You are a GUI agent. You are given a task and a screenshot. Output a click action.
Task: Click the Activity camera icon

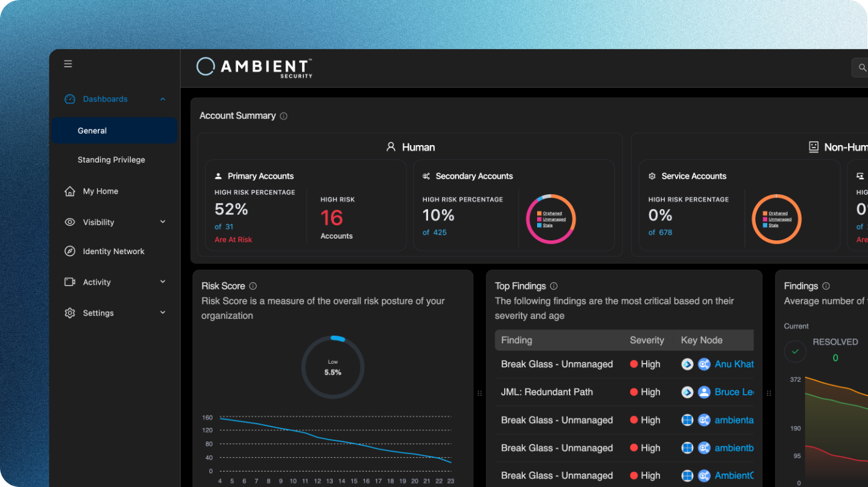[70, 282]
